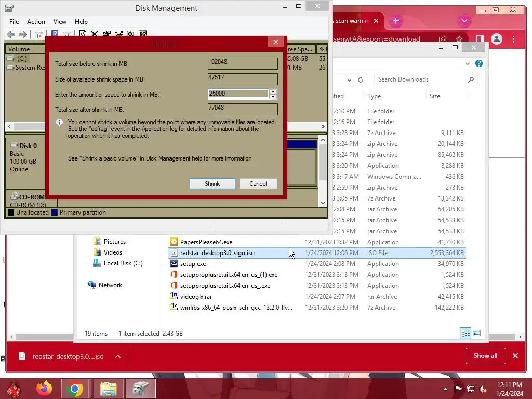Click the Volume column header
Screen dimensions: 532x399
[25, 49]
